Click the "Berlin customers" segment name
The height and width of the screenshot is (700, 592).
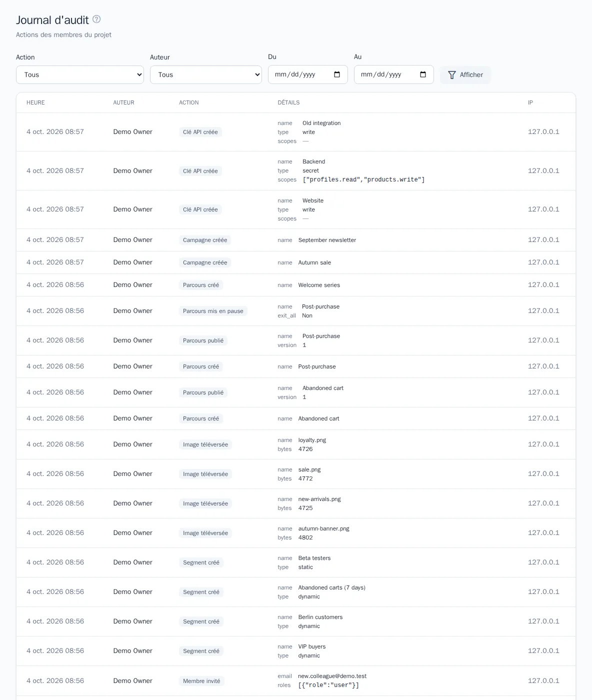[320, 617]
